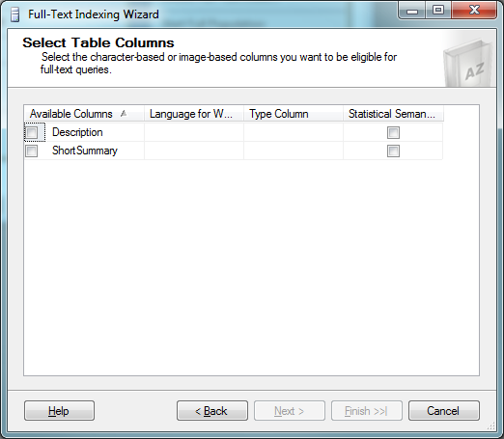Enable Statistical Semantics for Description
Viewport: 504px width, 439px height.
(393, 132)
